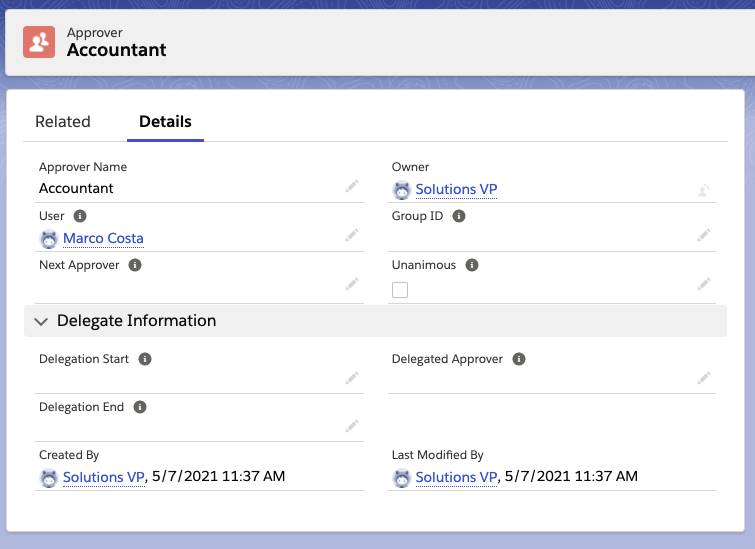
Task: Click the Owner Solutions VP avatar
Action: tap(401, 190)
